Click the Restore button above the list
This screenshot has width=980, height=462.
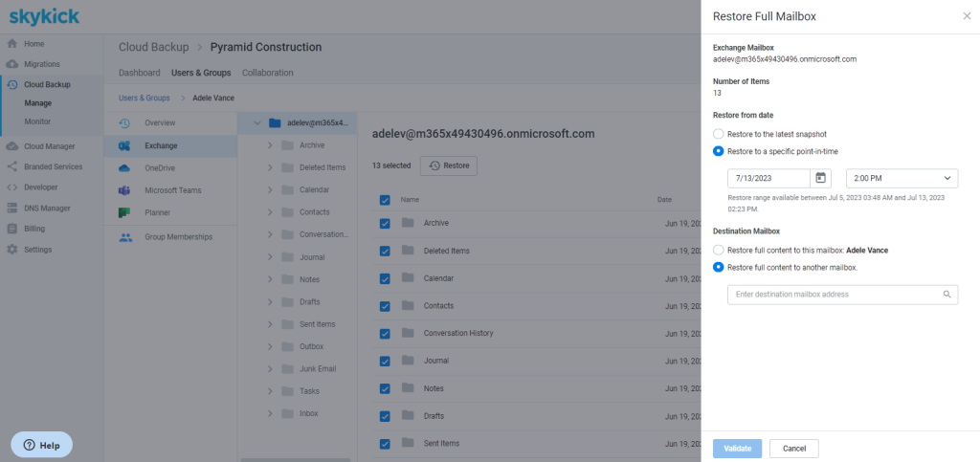tap(449, 166)
